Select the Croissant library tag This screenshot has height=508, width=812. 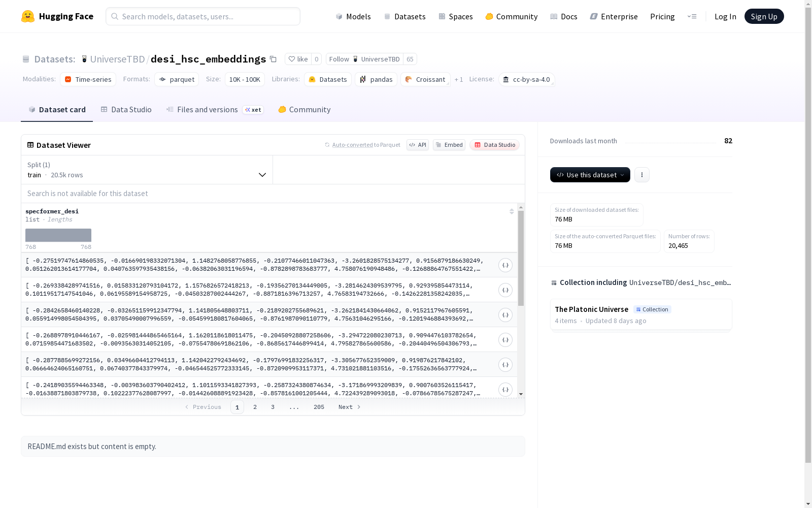[x=425, y=79]
